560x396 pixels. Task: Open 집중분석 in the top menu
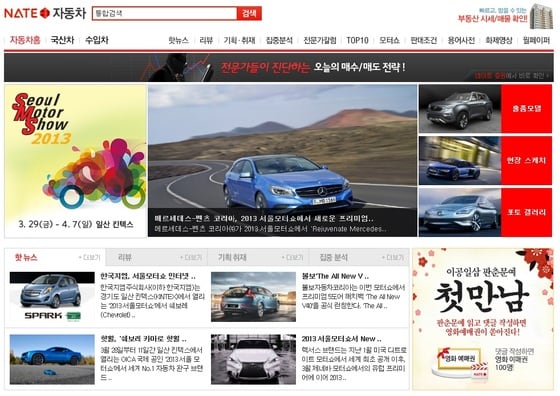279,40
